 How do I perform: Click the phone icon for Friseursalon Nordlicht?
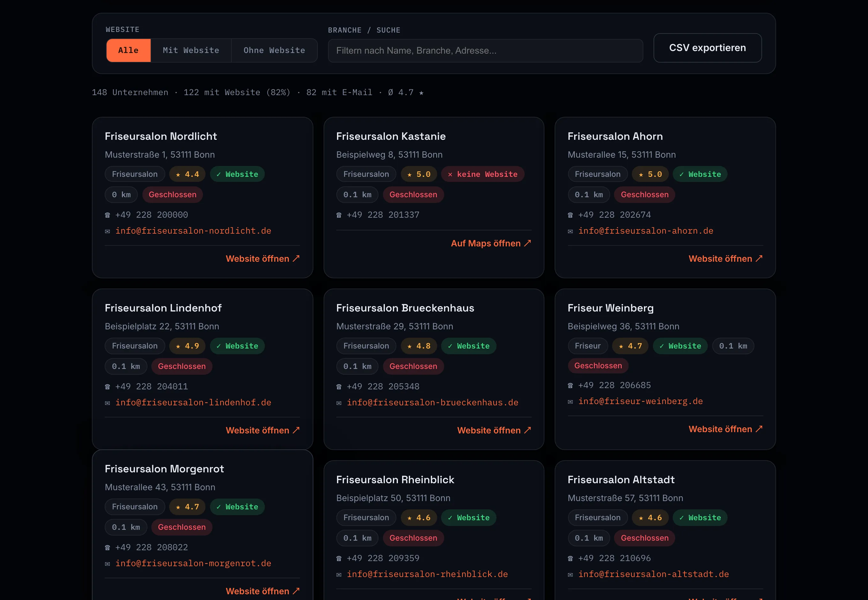click(x=108, y=215)
